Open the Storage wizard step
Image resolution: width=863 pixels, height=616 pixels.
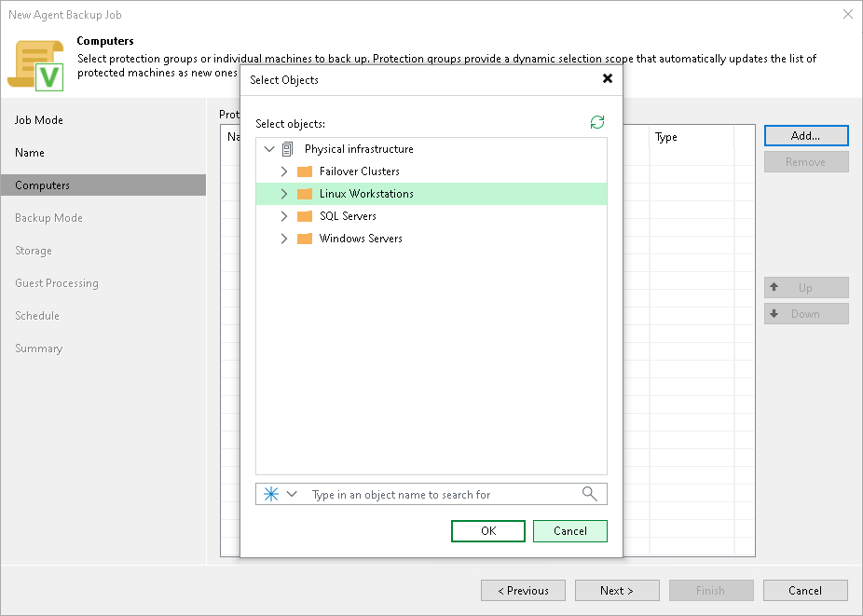click(34, 251)
